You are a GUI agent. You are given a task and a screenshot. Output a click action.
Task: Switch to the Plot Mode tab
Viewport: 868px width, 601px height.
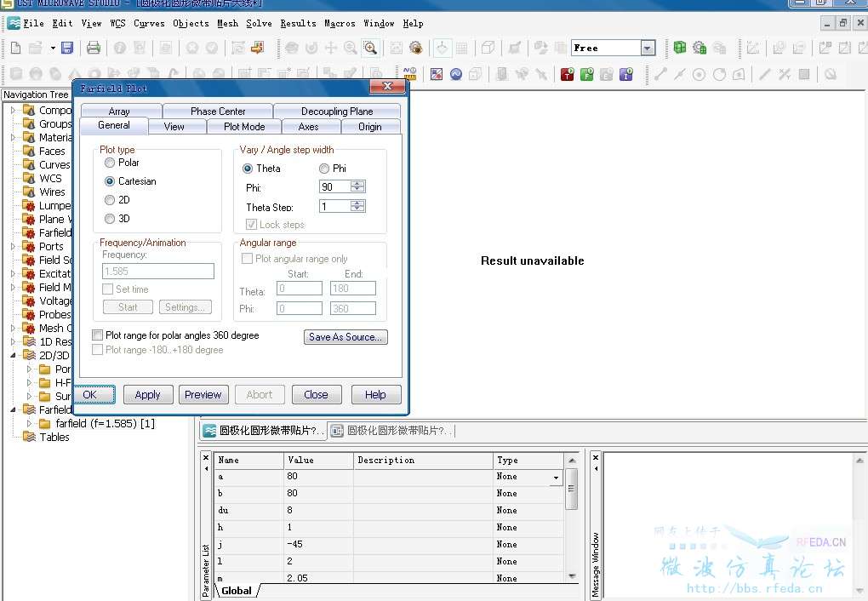click(244, 127)
